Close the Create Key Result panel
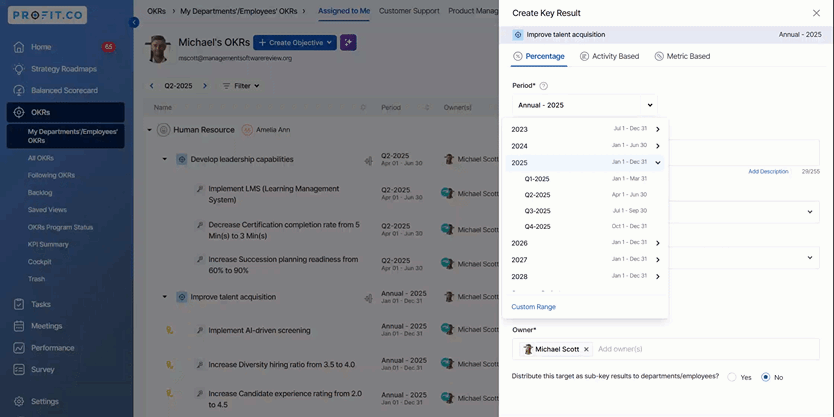Image resolution: width=834 pixels, height=417 pixels. click(x=816, y=13)
